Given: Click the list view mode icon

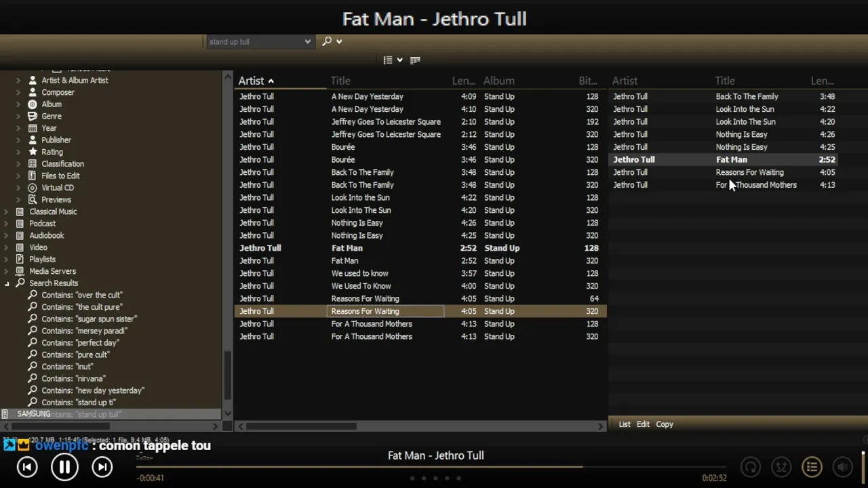Looking at the screenshot, I should pos(388,60).
